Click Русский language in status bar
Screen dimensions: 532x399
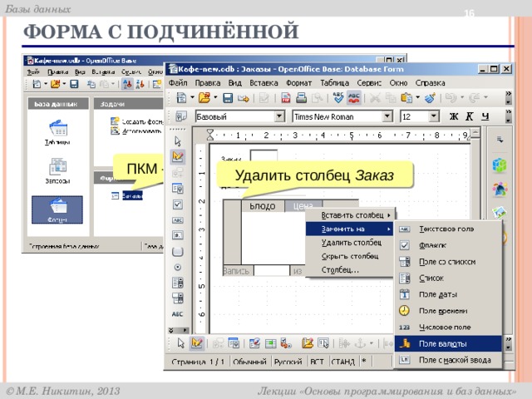(288, 362)
